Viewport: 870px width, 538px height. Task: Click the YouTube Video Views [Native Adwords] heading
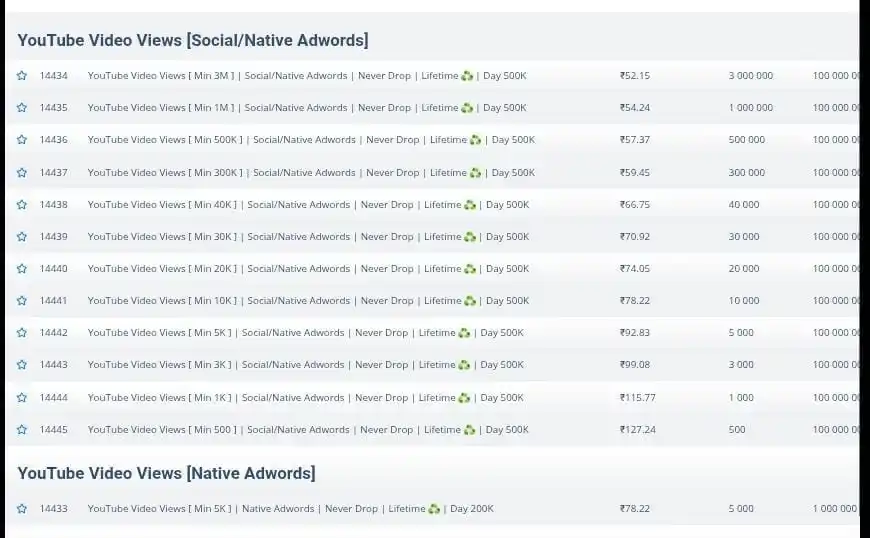pos(166,473)
